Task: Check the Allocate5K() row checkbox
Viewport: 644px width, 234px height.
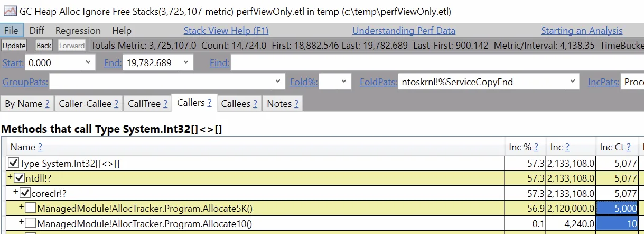Action: pos(31,209)
